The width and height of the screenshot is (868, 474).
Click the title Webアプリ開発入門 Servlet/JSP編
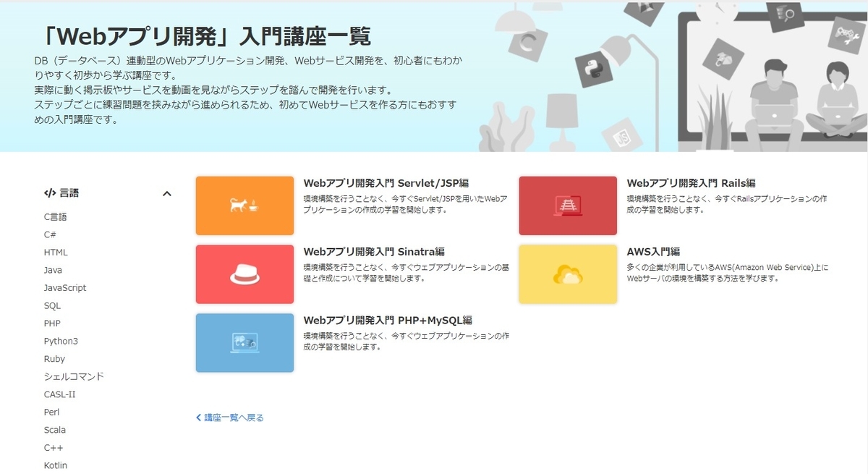tap(386, 183)
